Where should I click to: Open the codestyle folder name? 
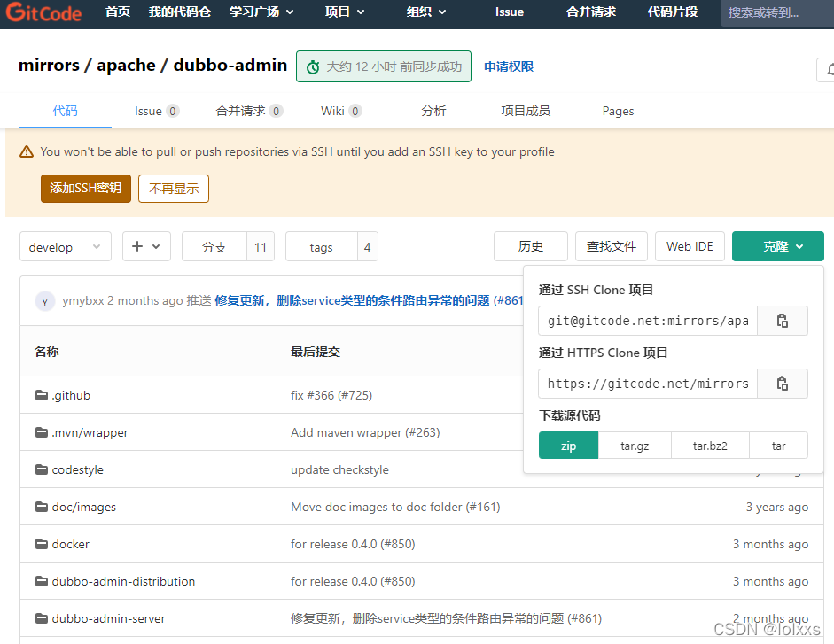(x=78, y=469)
